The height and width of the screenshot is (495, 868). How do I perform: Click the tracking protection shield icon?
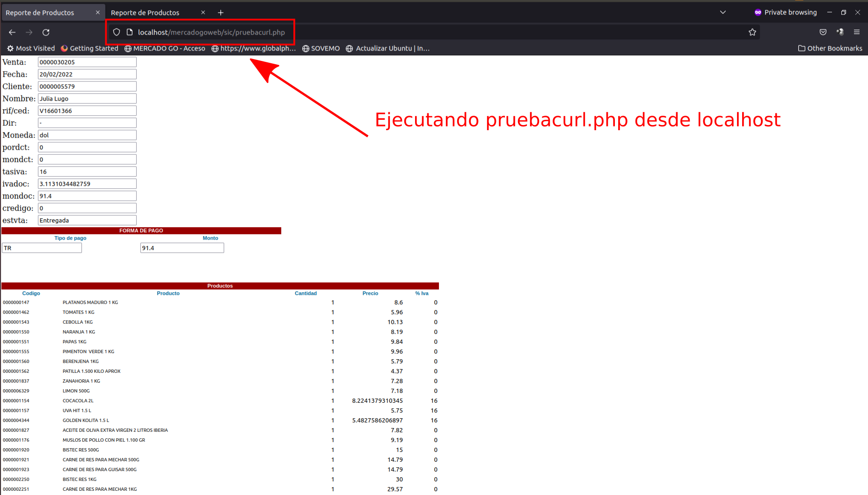tap(117, 32)
